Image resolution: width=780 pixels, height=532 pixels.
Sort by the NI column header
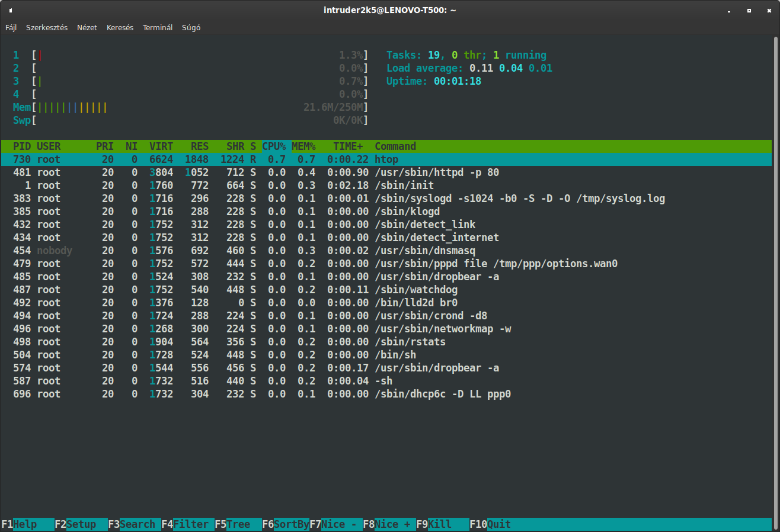point(132,146)
